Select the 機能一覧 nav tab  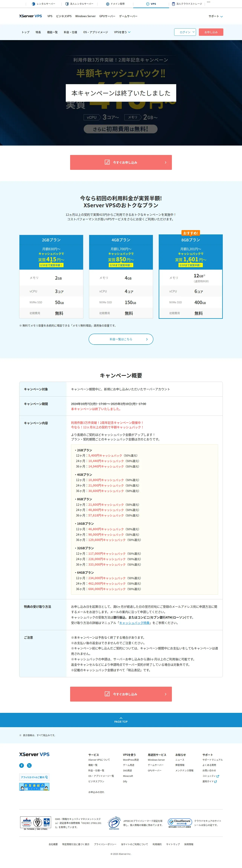point(52,32)
